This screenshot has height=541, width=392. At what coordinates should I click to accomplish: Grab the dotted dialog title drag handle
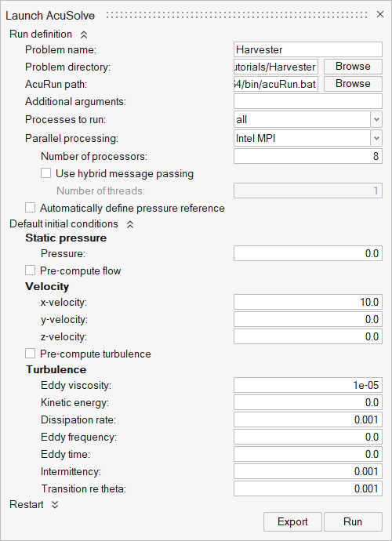click(x=237, y=15)
